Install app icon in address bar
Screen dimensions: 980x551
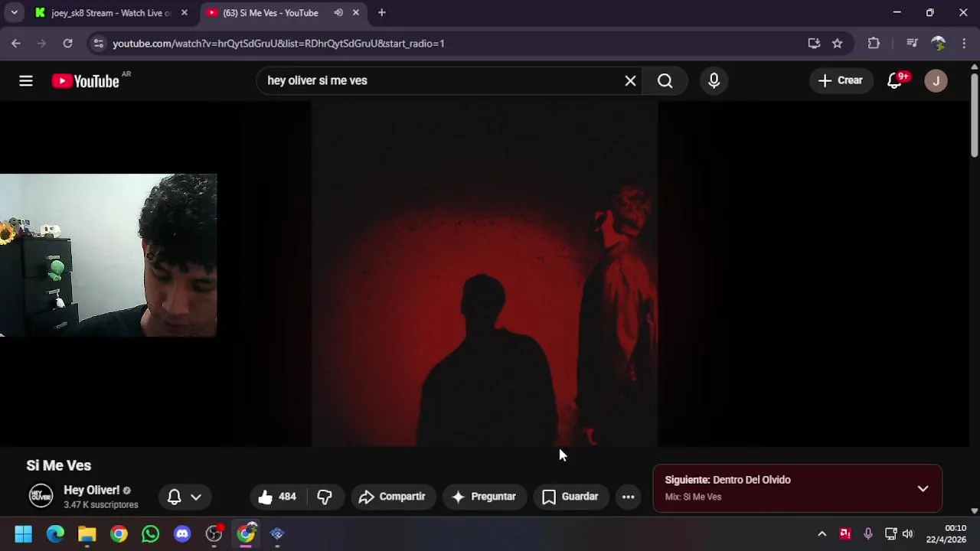814,44
